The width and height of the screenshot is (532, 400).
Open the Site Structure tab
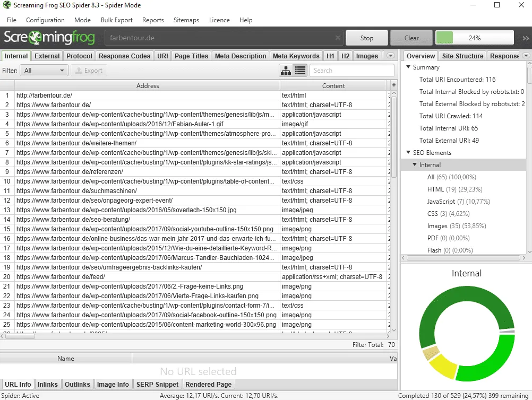pos(462,56)
